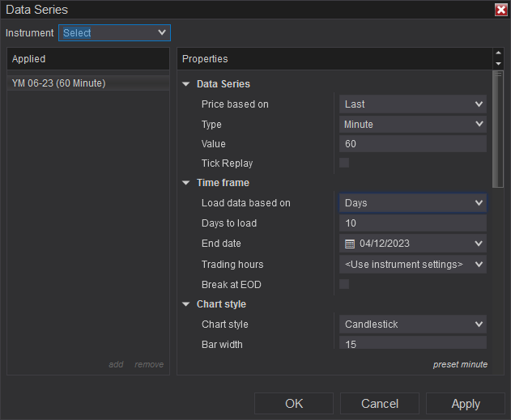Open the Type dropdown set to Minute
The image size is (511, 420).
tap(413, 124)
